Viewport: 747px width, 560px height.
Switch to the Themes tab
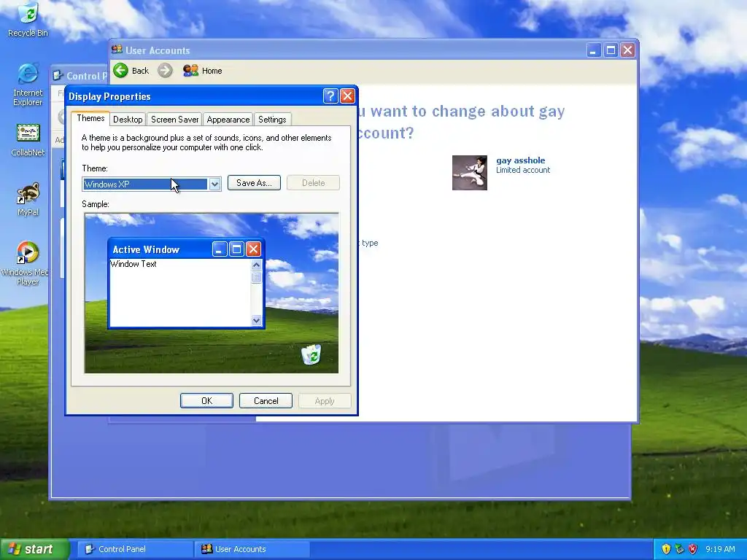coord(90,118)
